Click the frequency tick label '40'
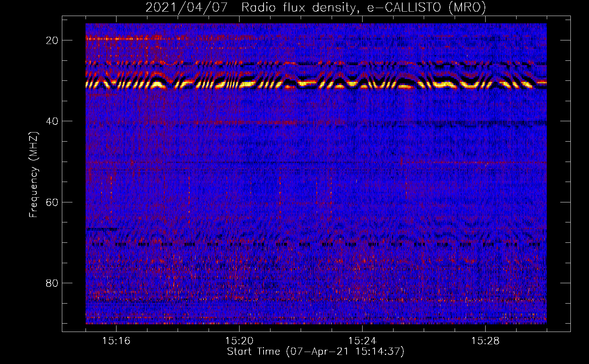The width and height of the screenshot is (589, 364). [x=52, y=121]
